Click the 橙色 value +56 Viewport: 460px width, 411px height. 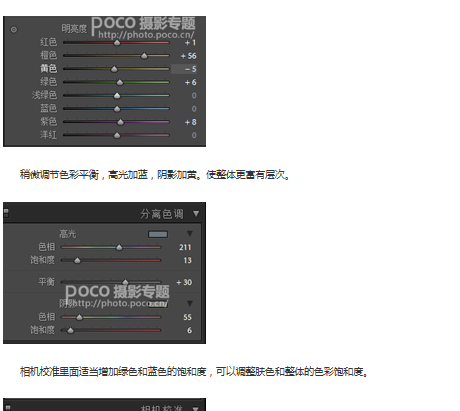click(189, 56)
